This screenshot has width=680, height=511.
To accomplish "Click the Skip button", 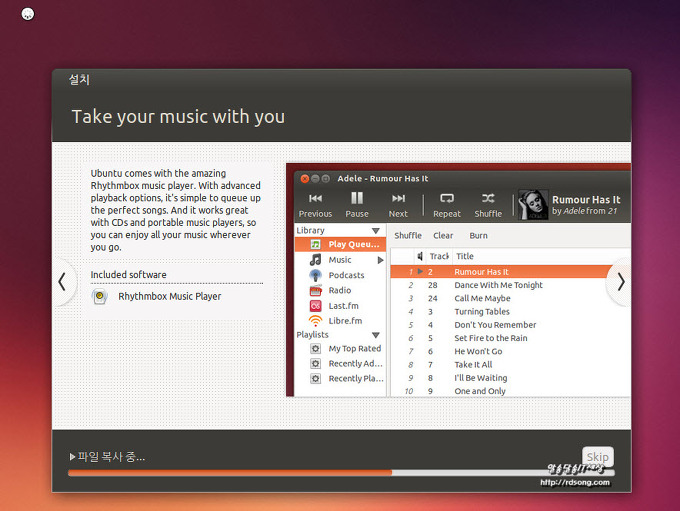I will (x=597, y=457).
